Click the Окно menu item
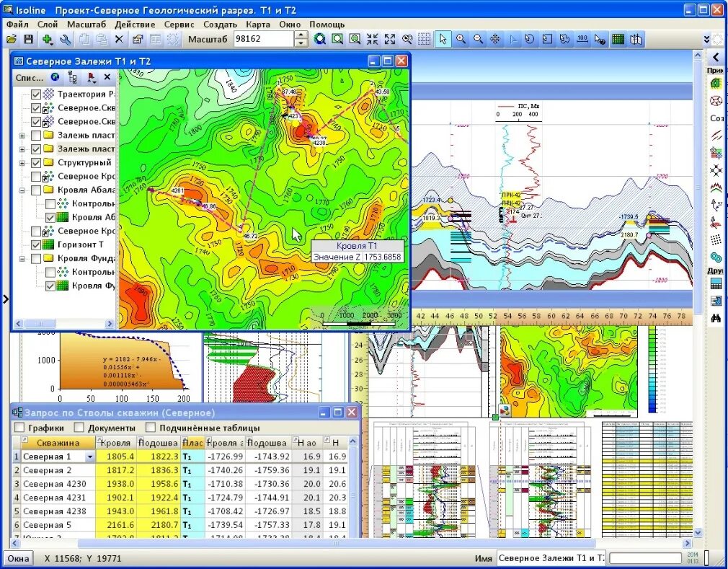728x569 pixels. pyautogui.click(x=290, y=24)
